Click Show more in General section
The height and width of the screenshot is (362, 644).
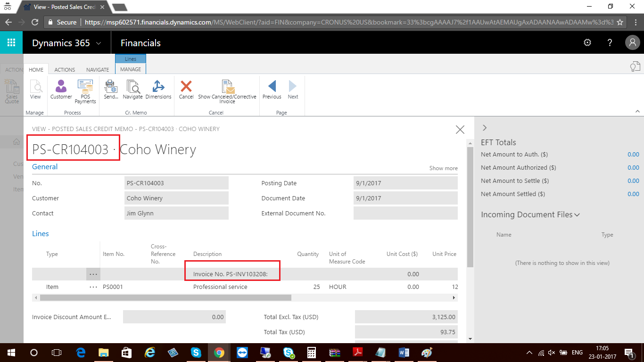click(x=443, y=168)
